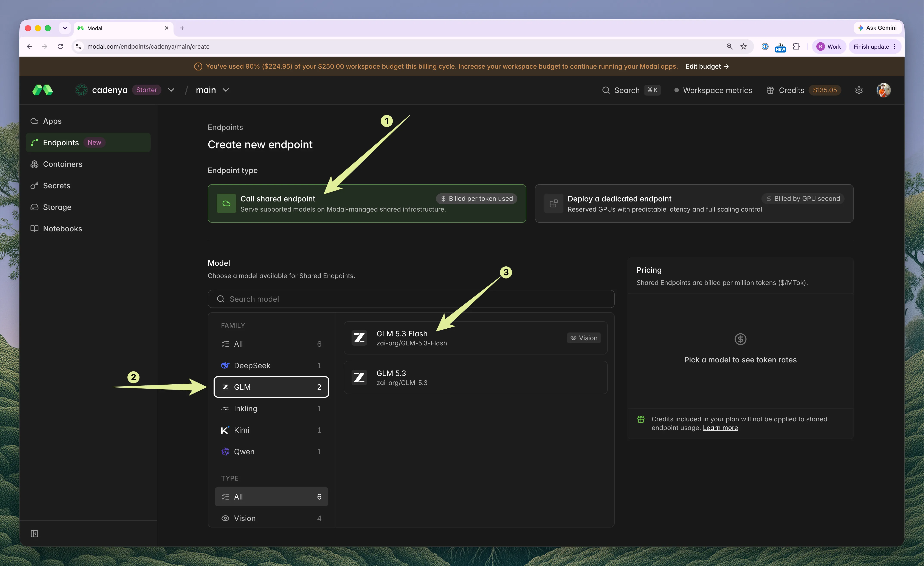This screenshot has width=924, height=566.
Task: Click the browser address bar URL
Action: (148, 46)
